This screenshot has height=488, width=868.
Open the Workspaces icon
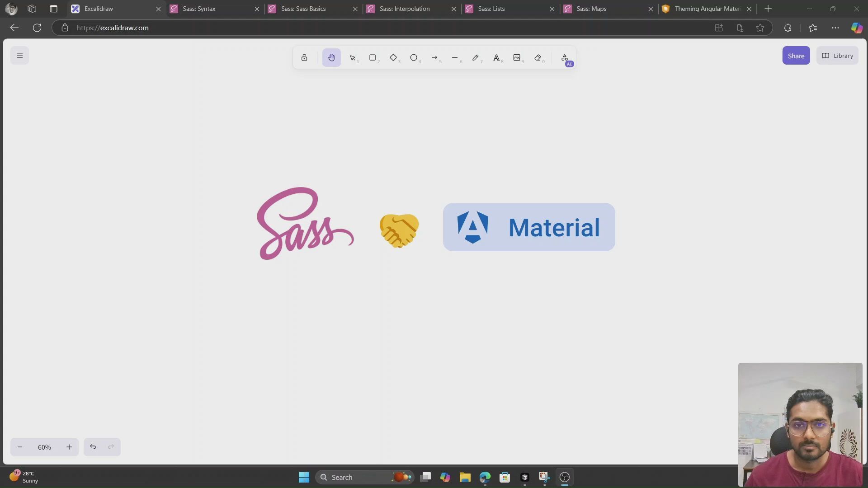pyautogui.click(x=32, y=9)
